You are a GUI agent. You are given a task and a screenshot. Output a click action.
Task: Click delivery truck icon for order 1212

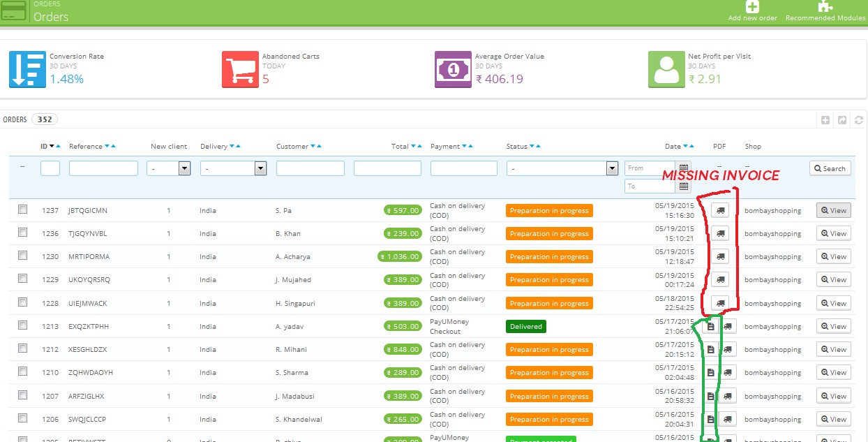coord(728,349)
